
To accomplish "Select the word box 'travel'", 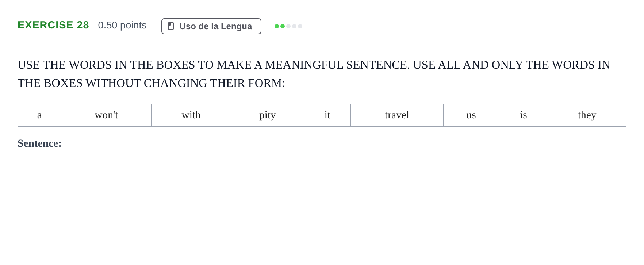I will pyautogui.click(x=397, y=115).
